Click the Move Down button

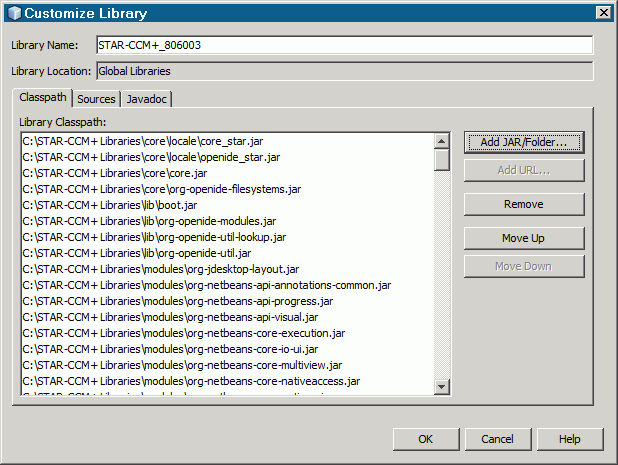524,266
